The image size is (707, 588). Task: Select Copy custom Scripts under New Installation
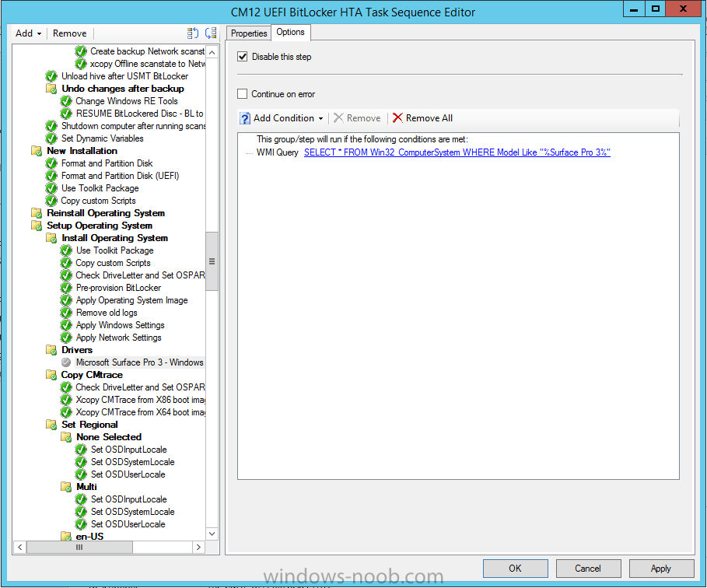pos(98,201)
